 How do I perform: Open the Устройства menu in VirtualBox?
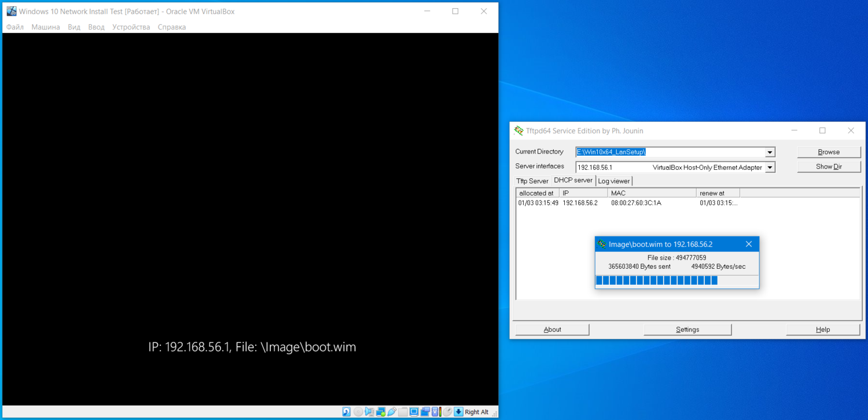coord(131,27)
